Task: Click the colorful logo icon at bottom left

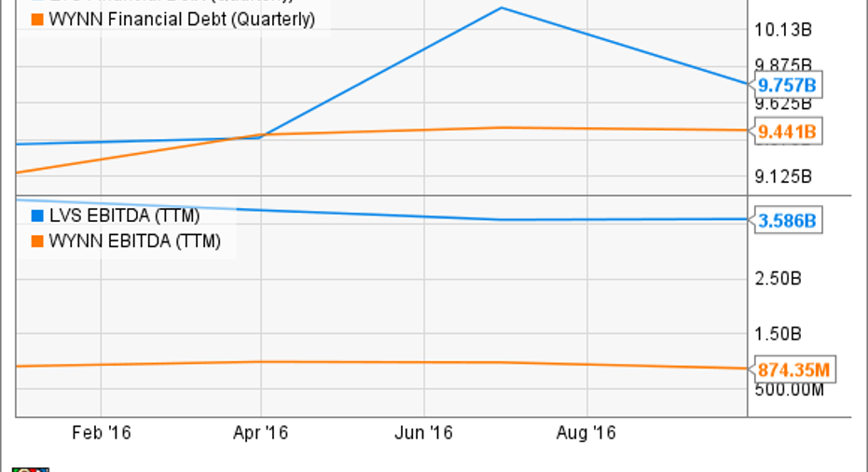Action: click(31, 468)
